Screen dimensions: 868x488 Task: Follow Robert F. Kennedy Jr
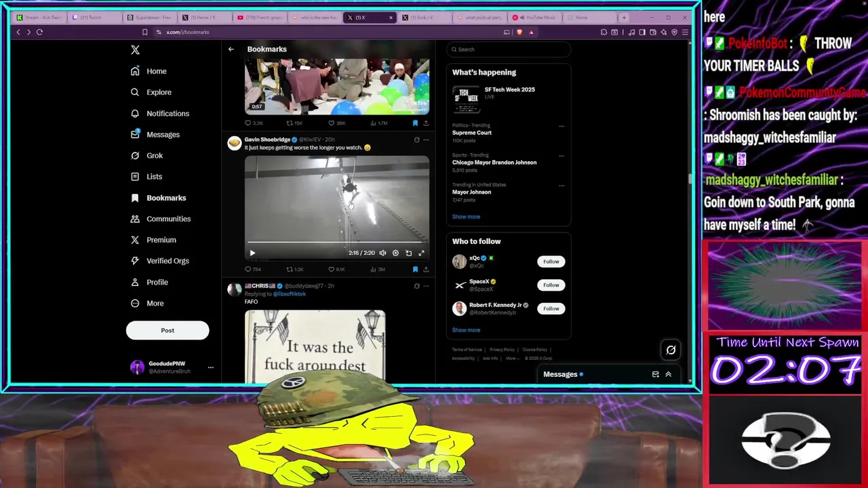pos(551,308)
